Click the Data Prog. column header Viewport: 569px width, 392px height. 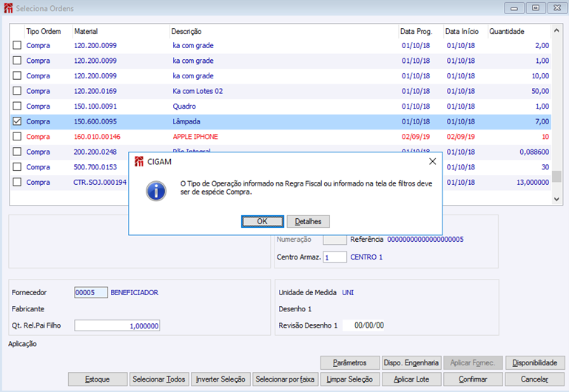point(421,32)
